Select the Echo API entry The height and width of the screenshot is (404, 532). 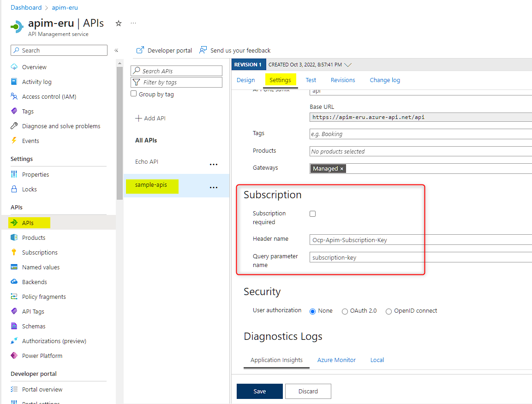click(x=147, y=161)
